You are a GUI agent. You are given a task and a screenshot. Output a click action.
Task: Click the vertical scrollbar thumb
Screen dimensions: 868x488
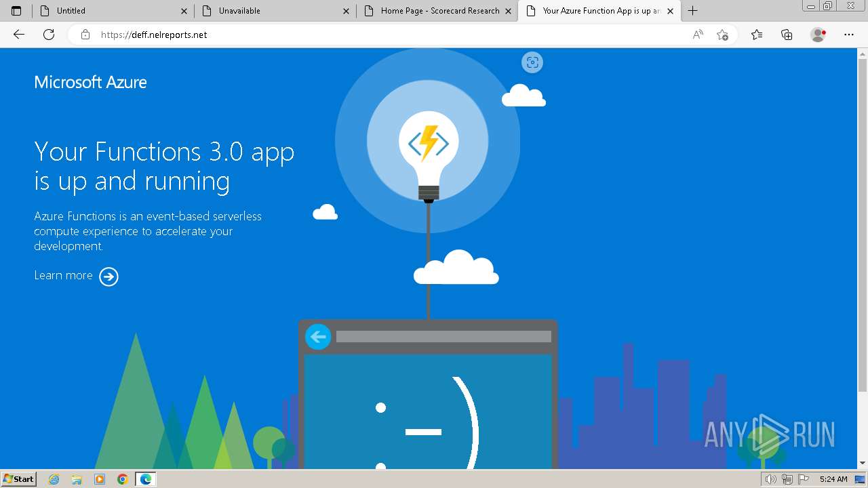tap(863, 225)
